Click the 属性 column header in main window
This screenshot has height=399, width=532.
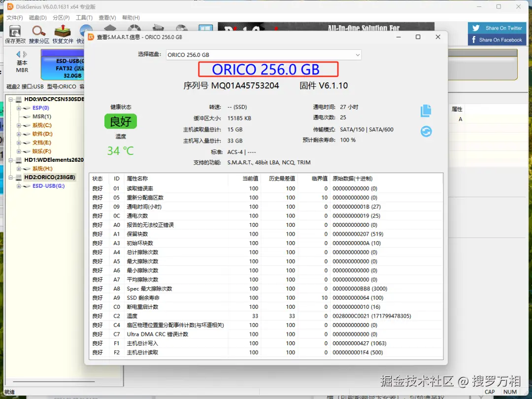click(457, 109)
